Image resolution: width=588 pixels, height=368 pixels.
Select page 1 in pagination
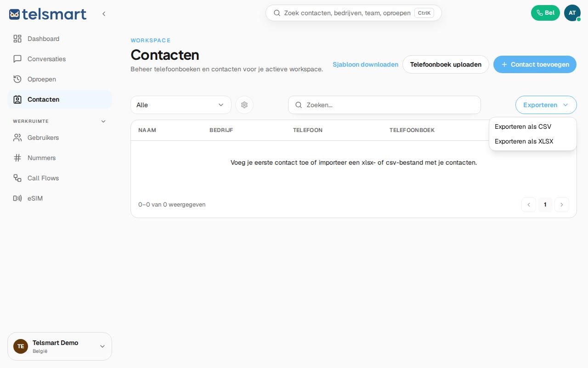(545, 205)
